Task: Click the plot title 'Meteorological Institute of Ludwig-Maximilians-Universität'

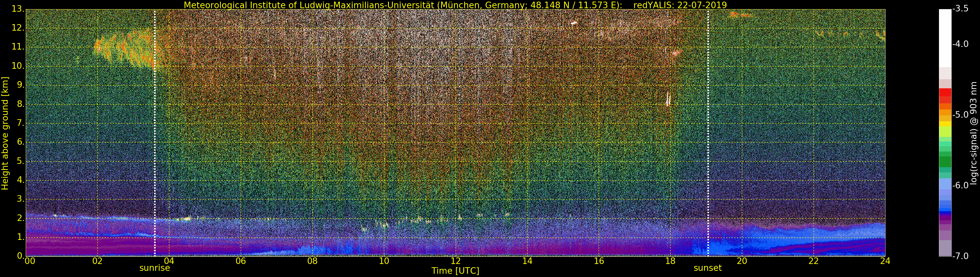Action: (309, 5)
